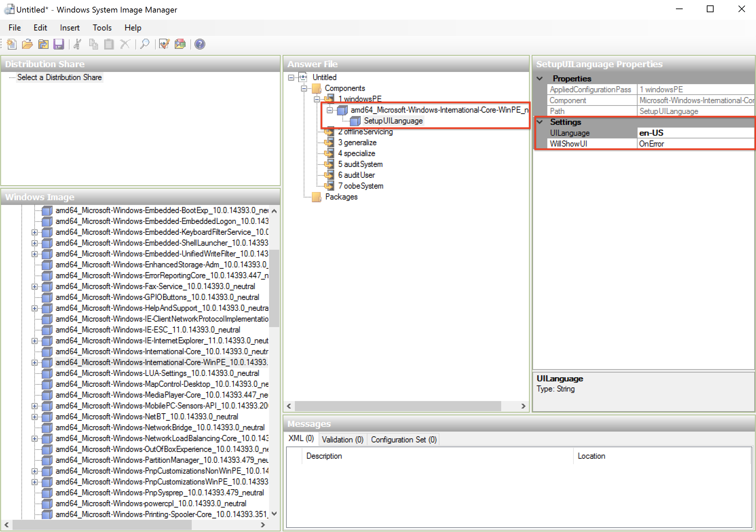Switch to the Validation tab
The image size is (756, 532).
tap(342, 439)
